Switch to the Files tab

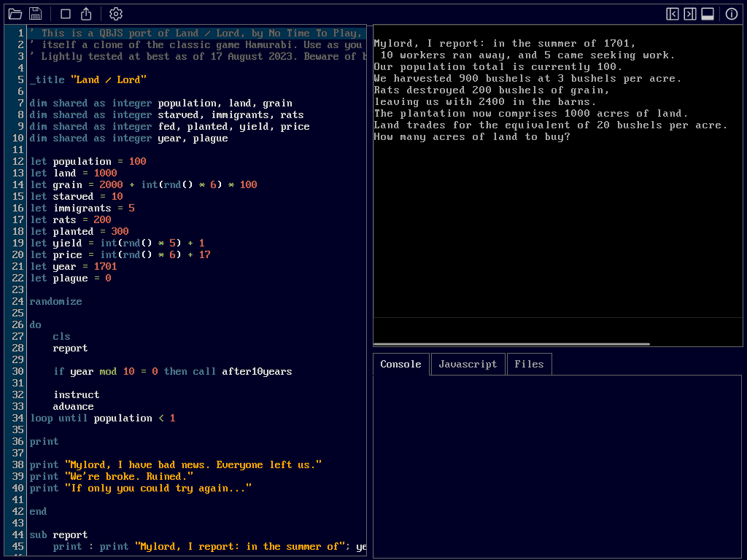coord(529,365)
